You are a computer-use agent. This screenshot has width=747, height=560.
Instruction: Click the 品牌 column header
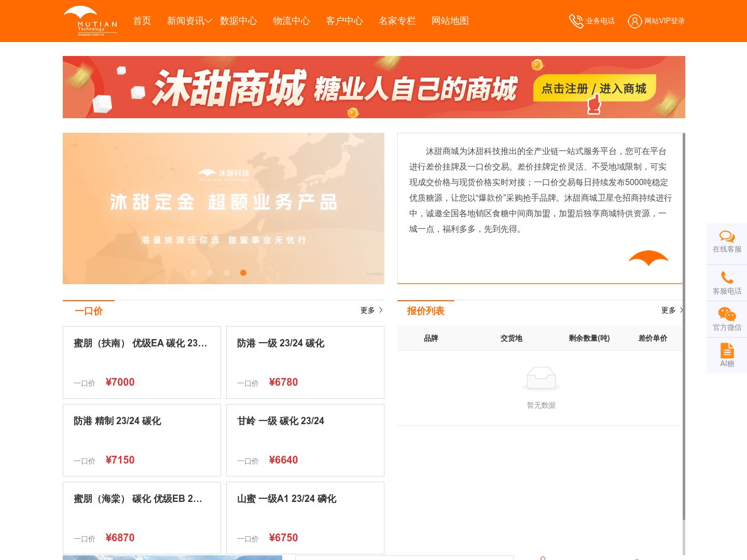tap(431, 338)
